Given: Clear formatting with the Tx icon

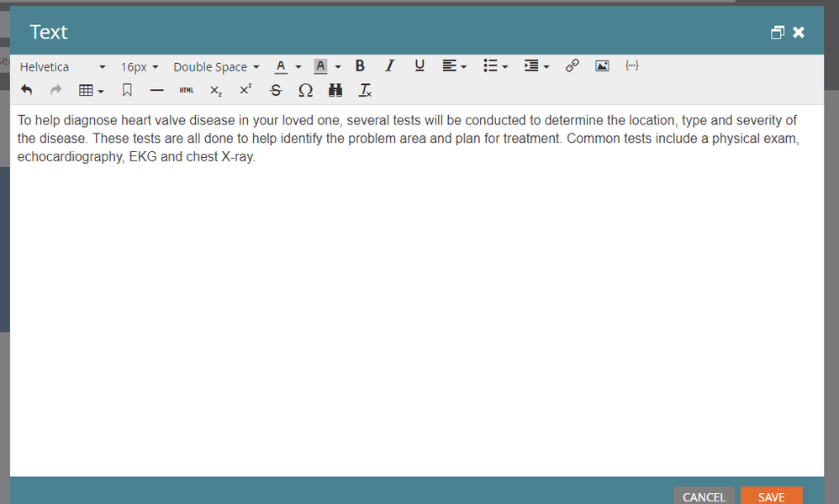Looking at the screenshot, I should [x=365, y=91].
